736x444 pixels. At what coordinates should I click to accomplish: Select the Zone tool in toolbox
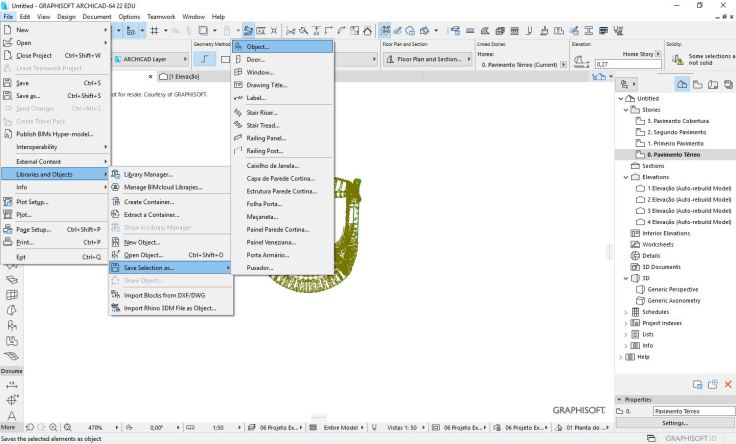coord(12,341)
